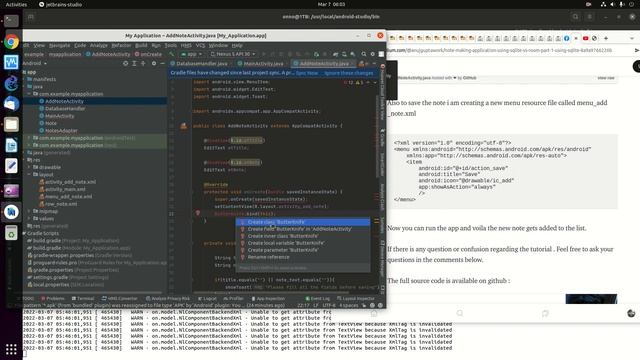Open the Event Log tool window
The width and height of the screenshot is (640, 360).
point(318,299)
